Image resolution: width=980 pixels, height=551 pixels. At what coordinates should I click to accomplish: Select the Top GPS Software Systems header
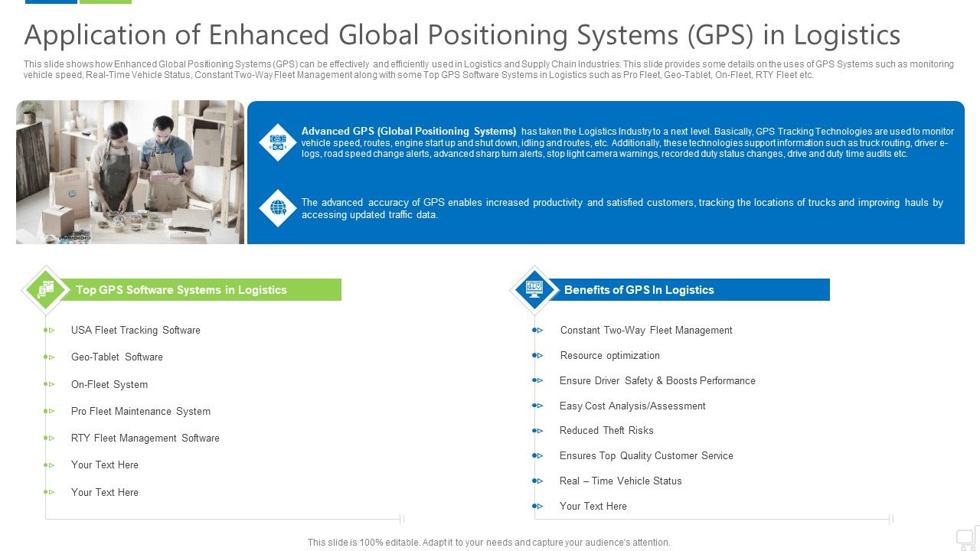(x=181, y=290)
